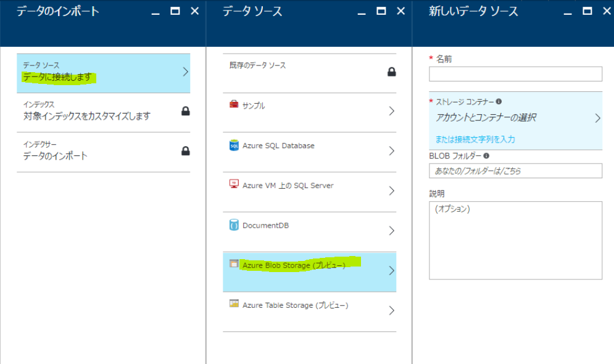Click the ストレージ コンテナー info icon
This screenshot has height=364, width=614.
tap(499, 101)
